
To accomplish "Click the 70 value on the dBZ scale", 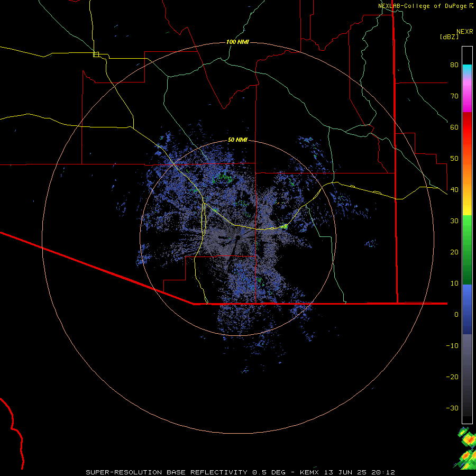I will (x=454, y=96).
